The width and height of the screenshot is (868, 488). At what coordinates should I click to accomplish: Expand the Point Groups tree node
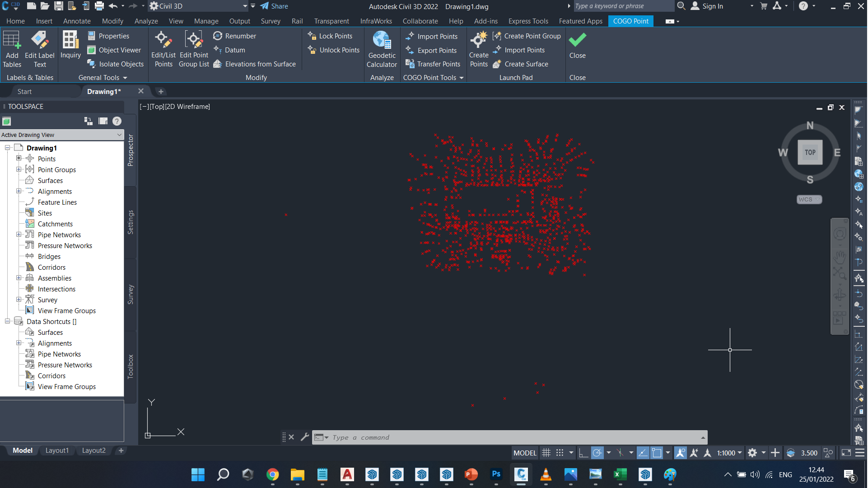pos(19,170)
